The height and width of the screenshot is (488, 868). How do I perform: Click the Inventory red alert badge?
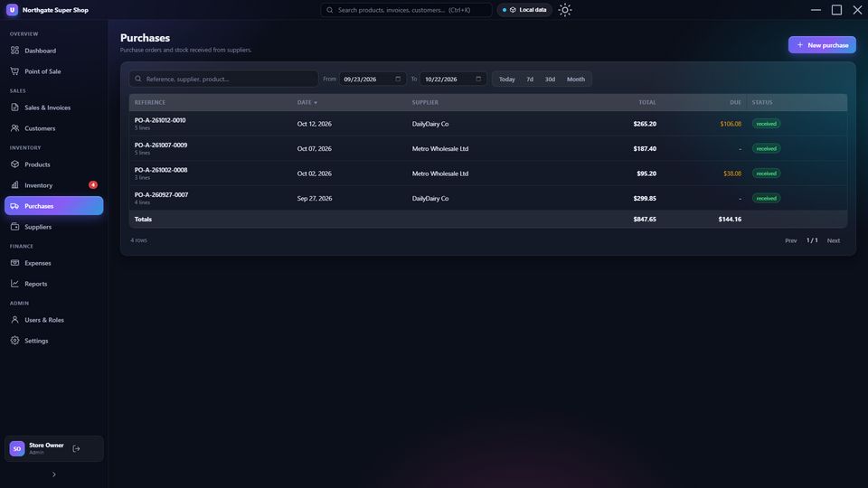click(93, 184)
